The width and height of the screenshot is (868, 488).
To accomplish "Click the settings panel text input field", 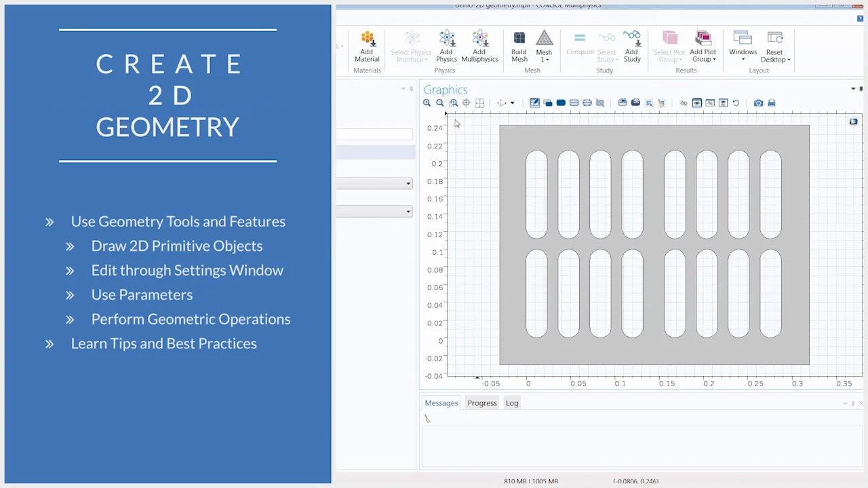I will 374,134.
